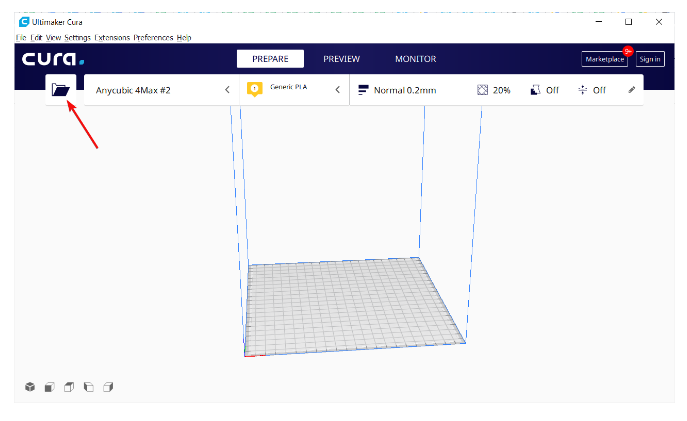This screenshot has height=421, width=687.
Task: Select the left side view cube icon
Action: point(89,387)
